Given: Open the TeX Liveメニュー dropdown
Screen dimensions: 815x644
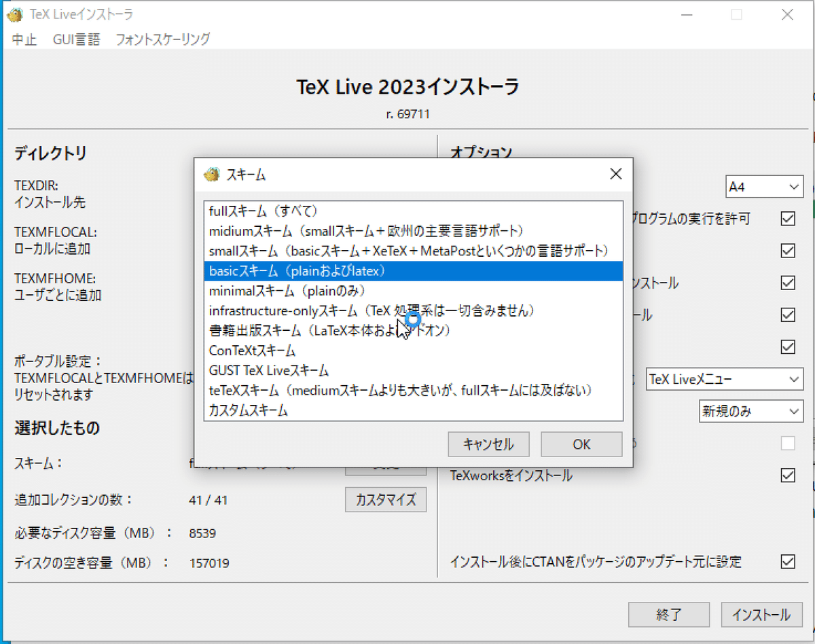Looking at the screenshot, I should (725, 379).
